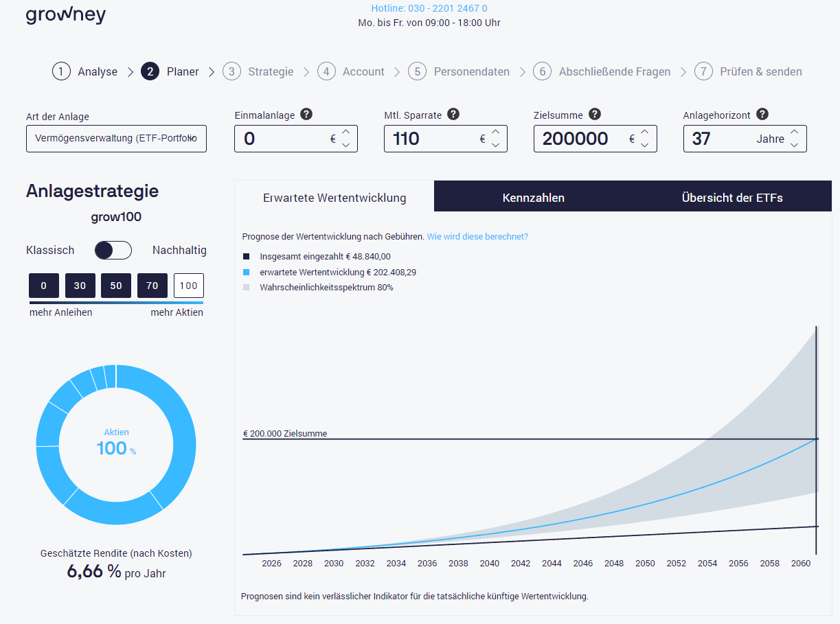The height and width of the screenshot is (624, 840).
Task: Open help icon next to Mtl. Sparrate
Action: click(x=453, y=115)
